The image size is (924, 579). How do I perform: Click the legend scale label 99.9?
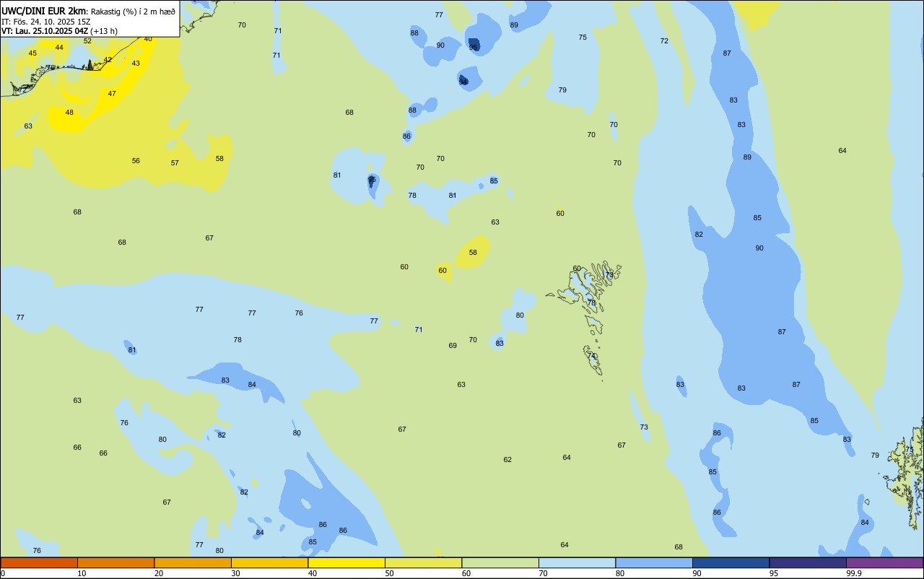tap(854, 573)
